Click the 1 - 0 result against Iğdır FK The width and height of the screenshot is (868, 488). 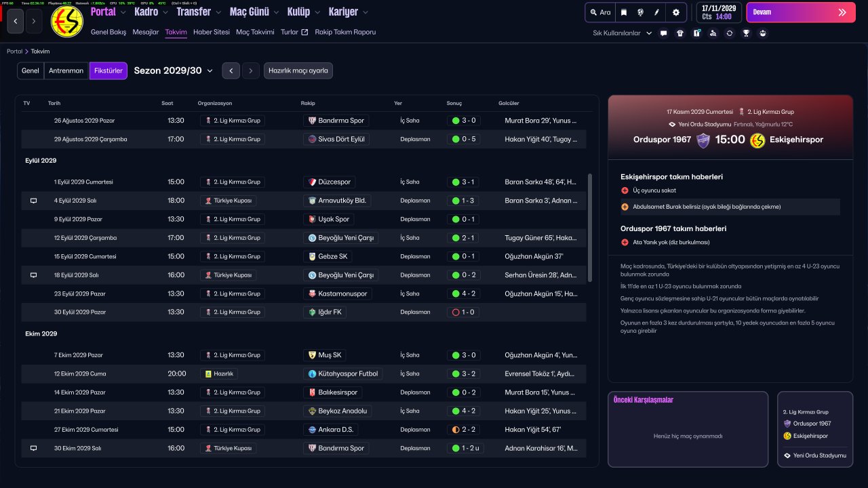click(465, 312)
